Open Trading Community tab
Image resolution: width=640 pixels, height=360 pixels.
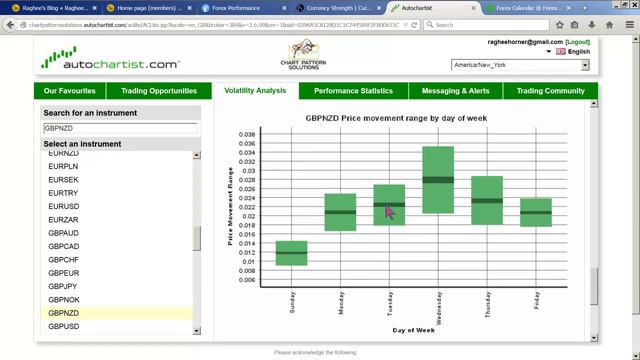pos(551,91)
